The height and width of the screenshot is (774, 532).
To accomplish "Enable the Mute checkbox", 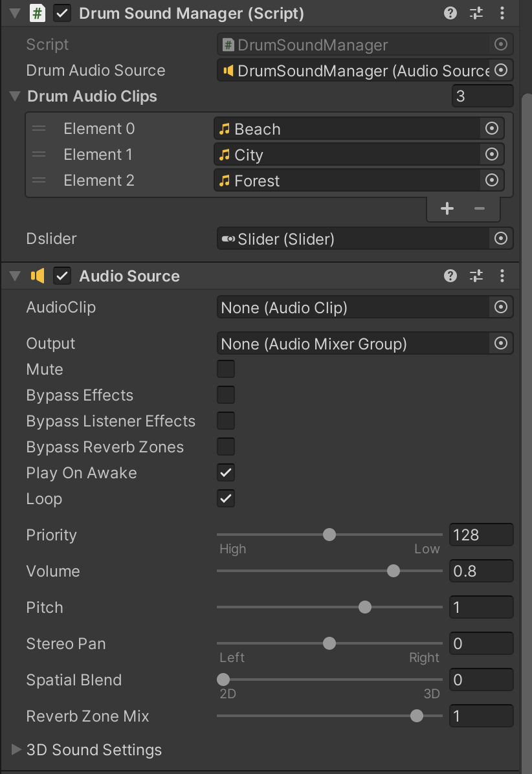I will coord(226,370).
